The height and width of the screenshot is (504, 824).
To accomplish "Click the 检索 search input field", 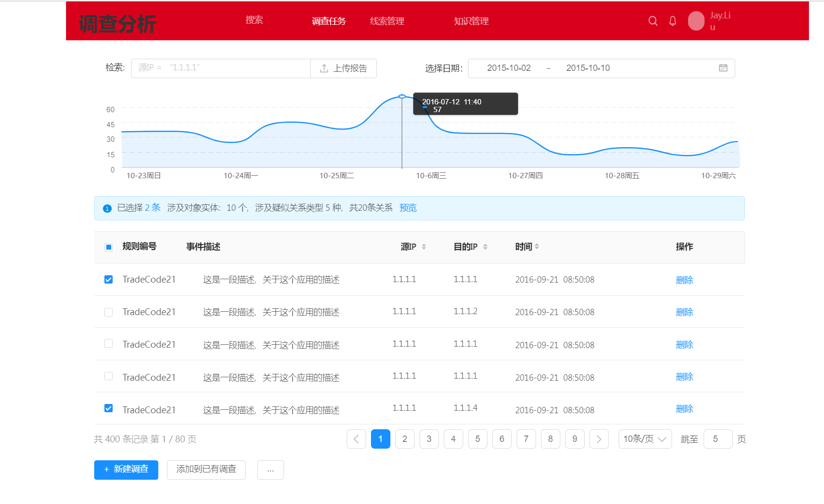I will (x=221, y=68).
